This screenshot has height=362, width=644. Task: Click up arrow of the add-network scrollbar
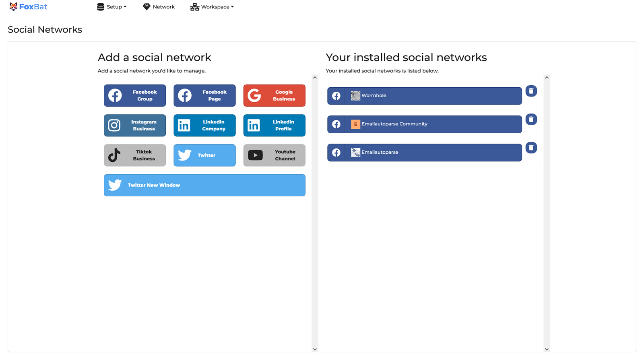pyautogui.click(x=315, y=78)
